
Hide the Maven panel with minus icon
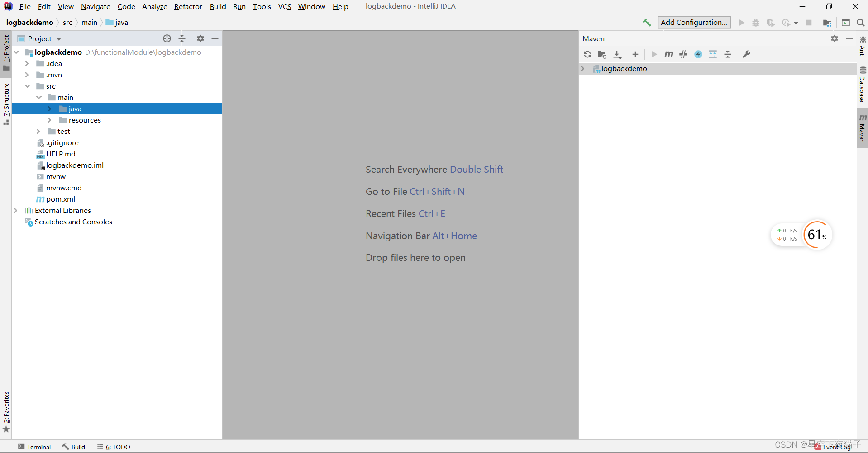[849, 38]
